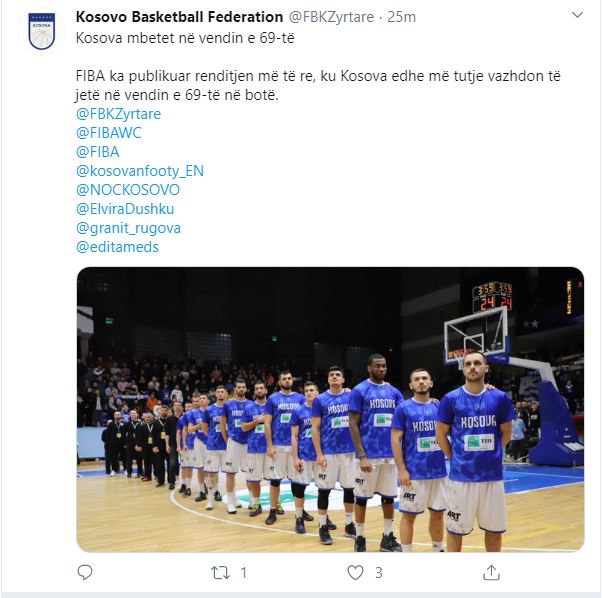This screenshot has width=602, height=598.
Task: Open @granit_rugova mention link
Action: click(x=128, y=228)
